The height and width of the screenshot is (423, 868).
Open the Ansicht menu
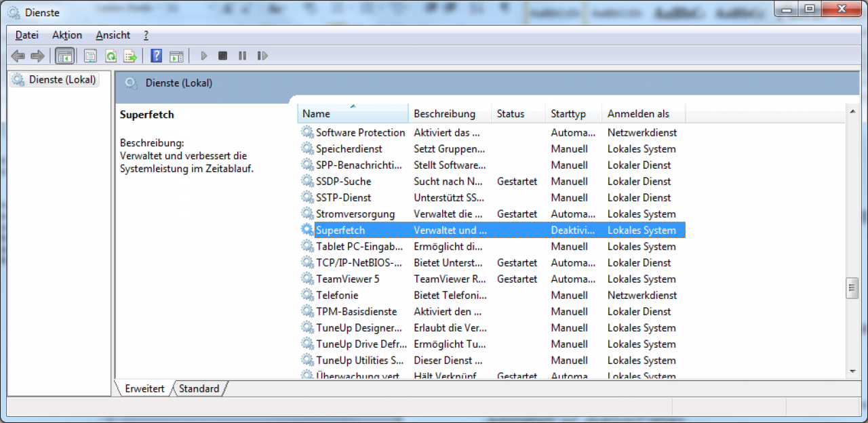pyautogui.click(x=113, y=35)
